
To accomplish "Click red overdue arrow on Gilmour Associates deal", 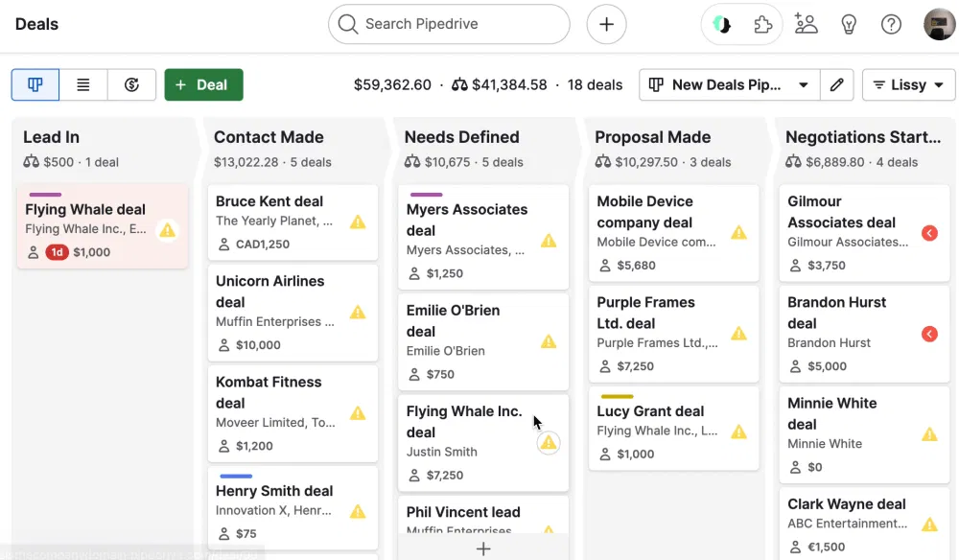I will coord(929,233).
